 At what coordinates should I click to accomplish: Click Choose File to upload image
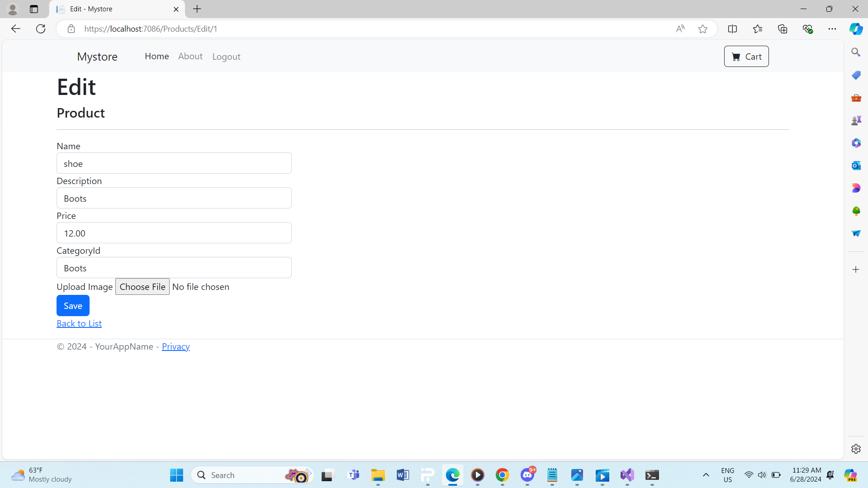click(142, 287)
